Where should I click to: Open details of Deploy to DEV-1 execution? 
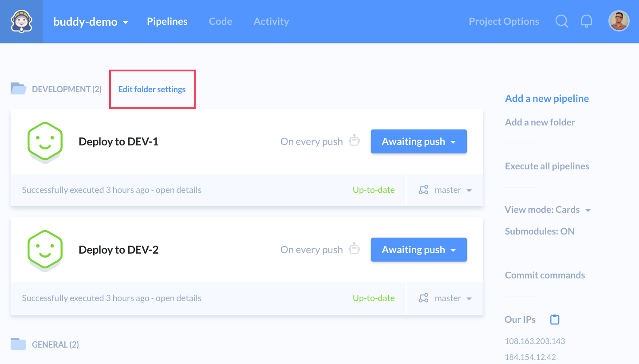coord(178,190)
